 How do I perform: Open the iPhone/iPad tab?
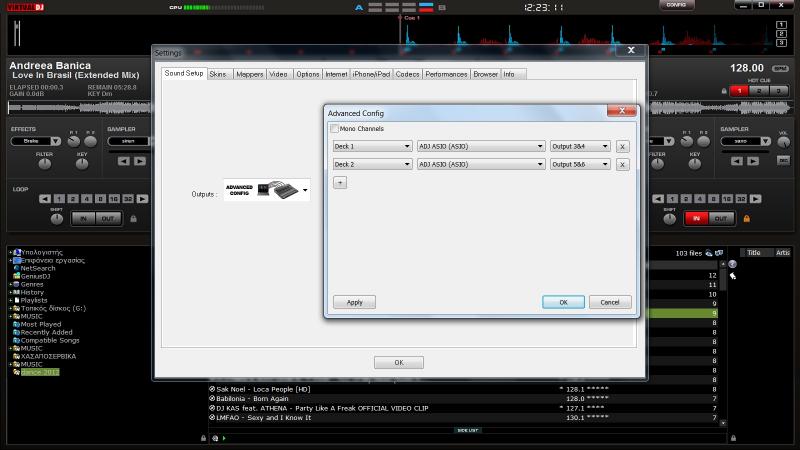point(371,74)
